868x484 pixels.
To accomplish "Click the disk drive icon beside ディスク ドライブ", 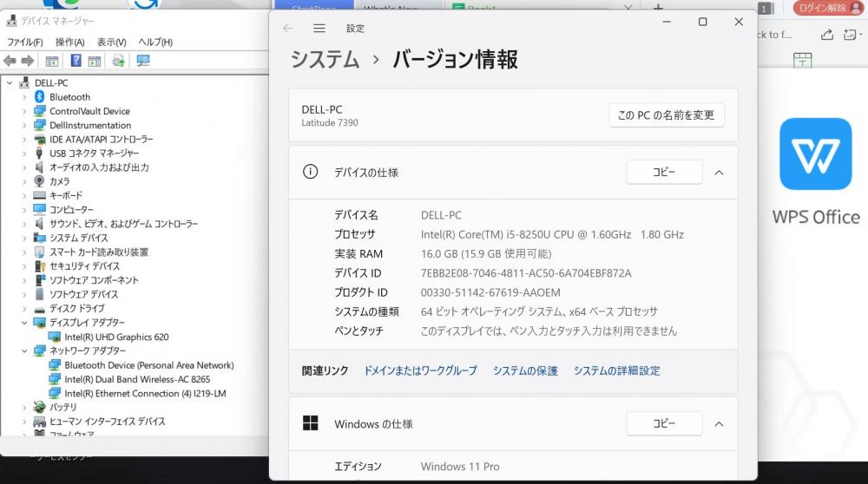I will [x=39, y=309].
